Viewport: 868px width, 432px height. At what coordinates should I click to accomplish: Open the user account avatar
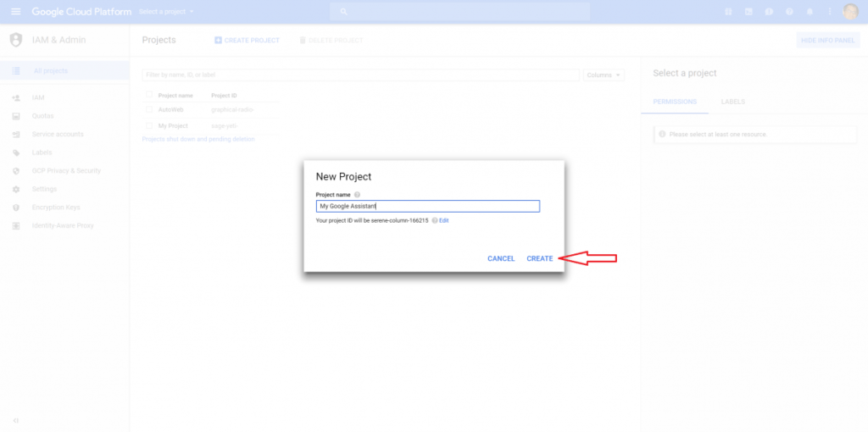click(850, 12)
